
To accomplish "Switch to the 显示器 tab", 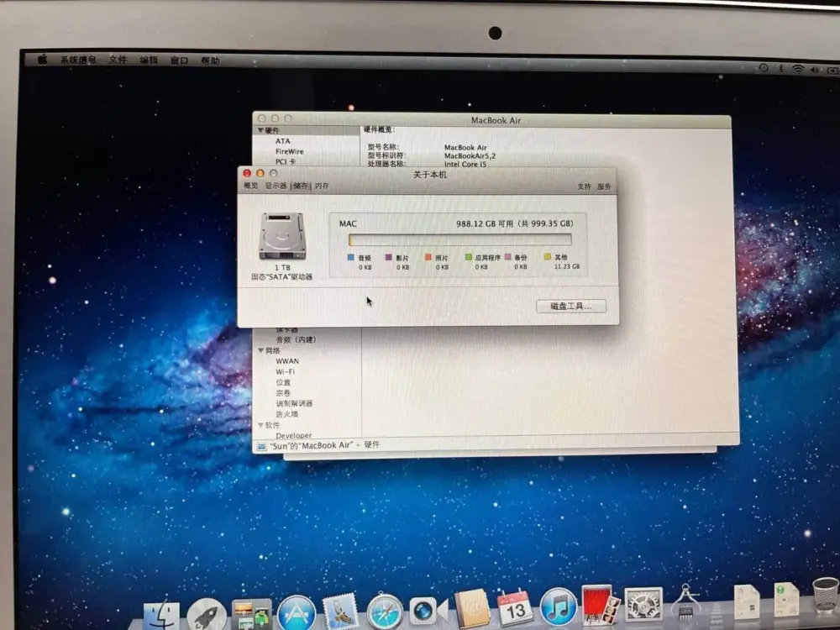I will pos(276,186).
